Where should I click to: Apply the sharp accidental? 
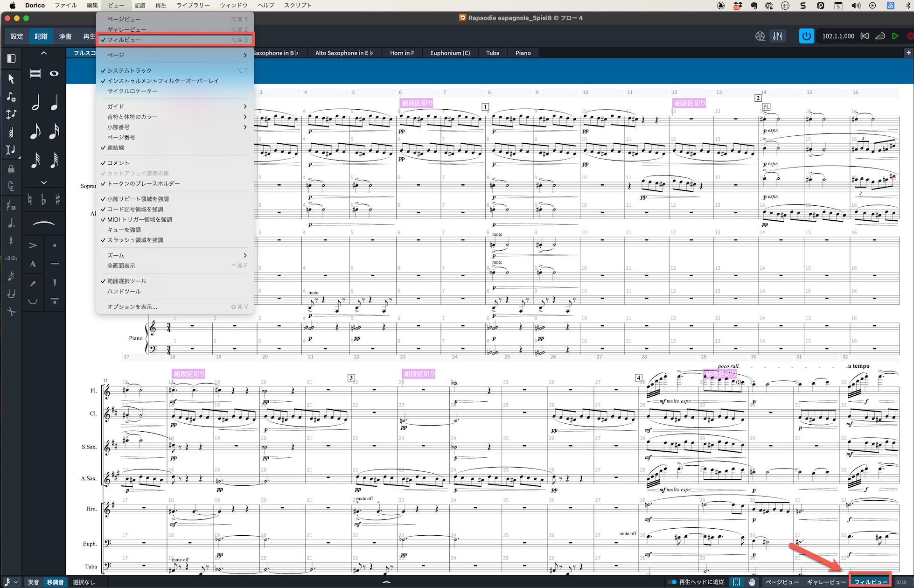coord(57,200)
